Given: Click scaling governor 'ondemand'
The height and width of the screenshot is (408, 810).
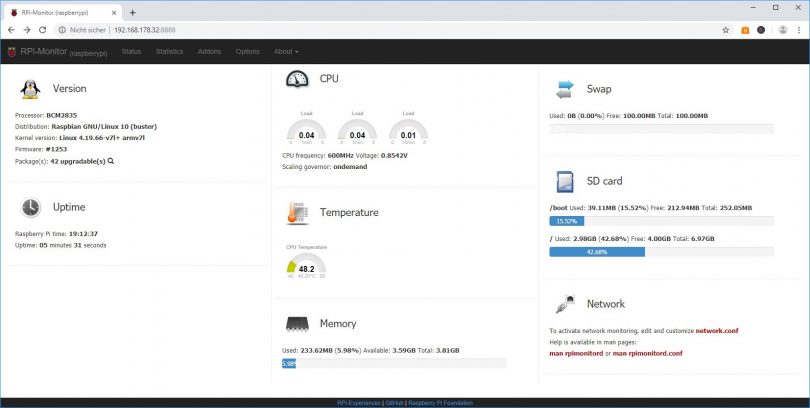Looking at the screenshot, I should [350, 167].
